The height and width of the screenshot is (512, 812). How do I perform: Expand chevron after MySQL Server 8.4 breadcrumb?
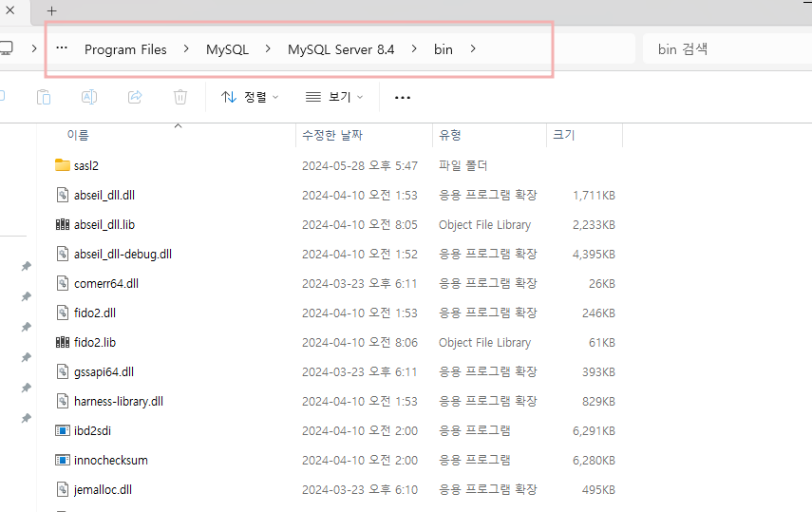pos(414,48)
